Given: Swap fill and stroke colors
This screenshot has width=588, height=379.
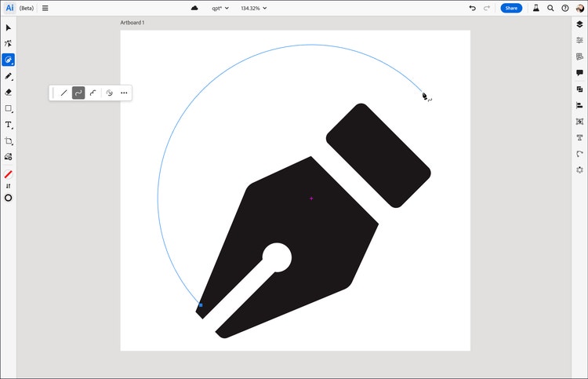Looking at the screenshot, I should coord(9,186).
